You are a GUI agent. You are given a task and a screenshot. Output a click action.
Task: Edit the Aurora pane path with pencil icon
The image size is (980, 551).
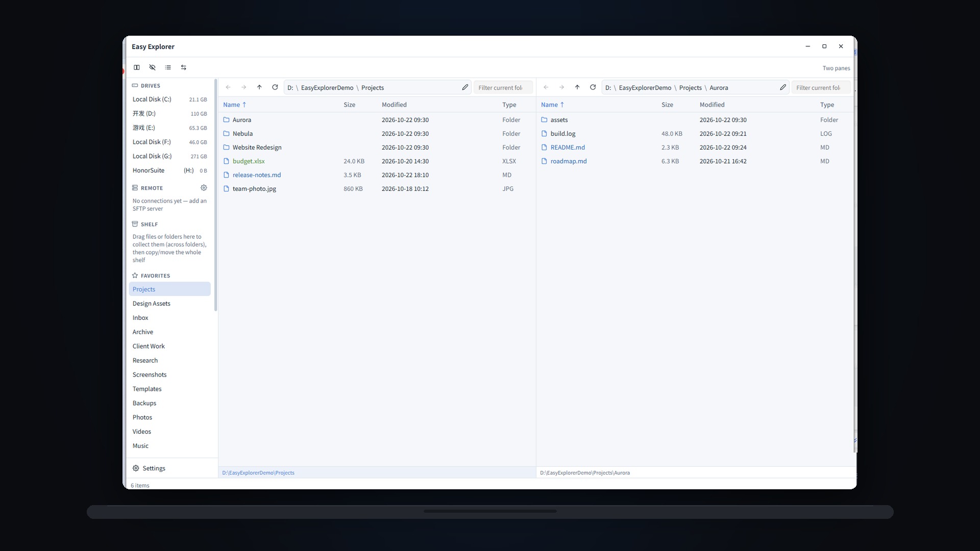(783, 87)
